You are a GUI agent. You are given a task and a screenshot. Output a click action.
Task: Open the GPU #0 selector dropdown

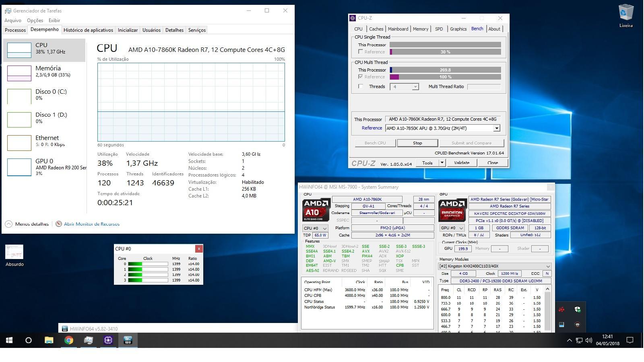452,228
